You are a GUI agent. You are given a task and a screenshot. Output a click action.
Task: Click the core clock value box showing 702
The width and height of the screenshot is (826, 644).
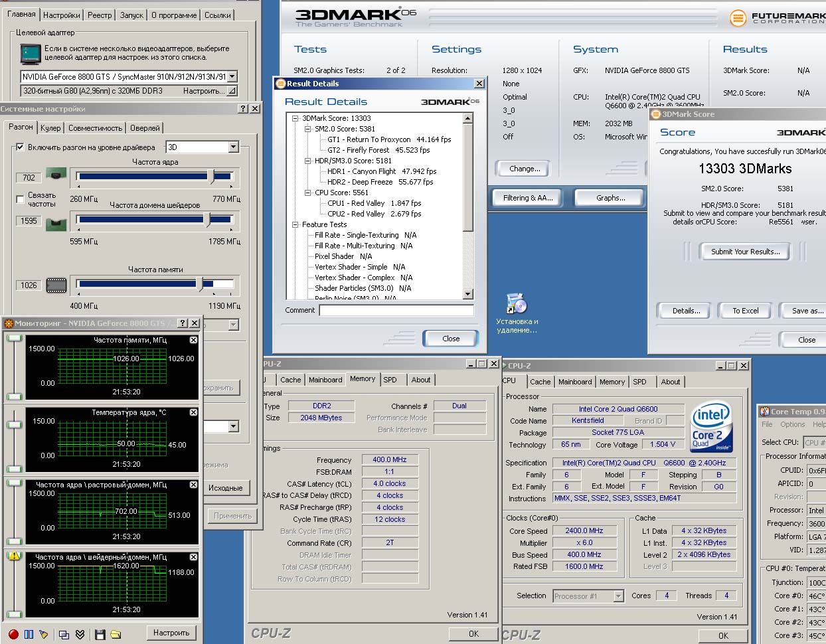pos(29,178)
